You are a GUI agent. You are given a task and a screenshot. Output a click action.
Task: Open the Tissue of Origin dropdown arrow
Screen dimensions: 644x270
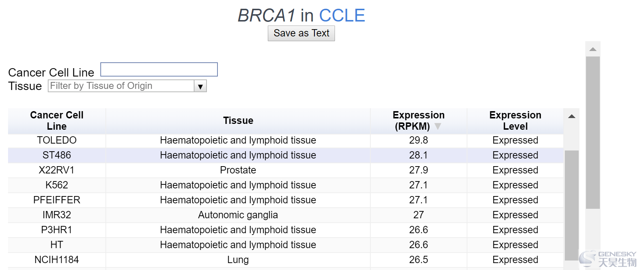200,86
